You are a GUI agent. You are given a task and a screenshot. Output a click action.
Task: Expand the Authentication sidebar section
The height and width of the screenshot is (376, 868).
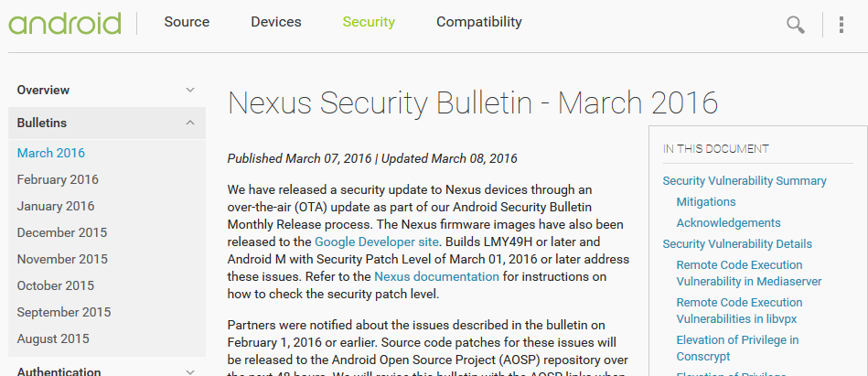tap(190, 371)
